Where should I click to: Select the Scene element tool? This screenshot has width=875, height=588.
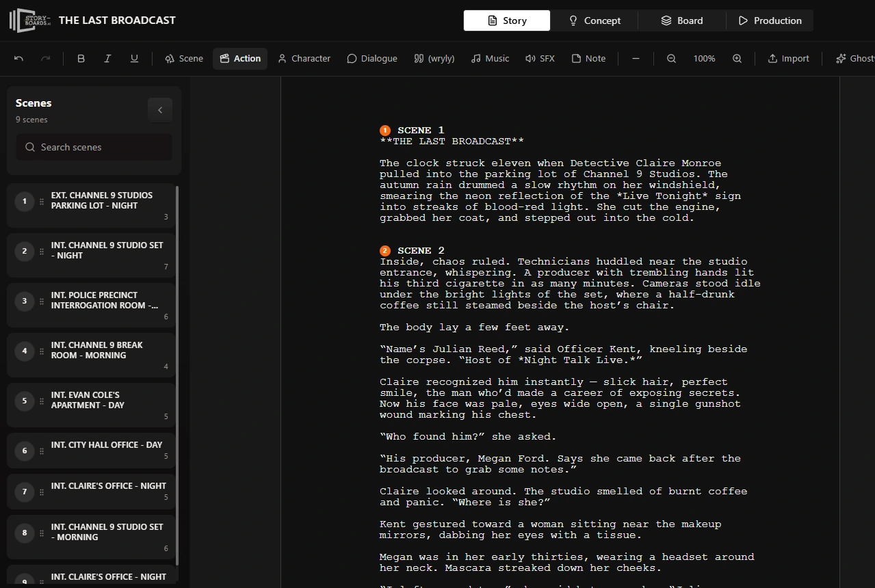[183, 58]
